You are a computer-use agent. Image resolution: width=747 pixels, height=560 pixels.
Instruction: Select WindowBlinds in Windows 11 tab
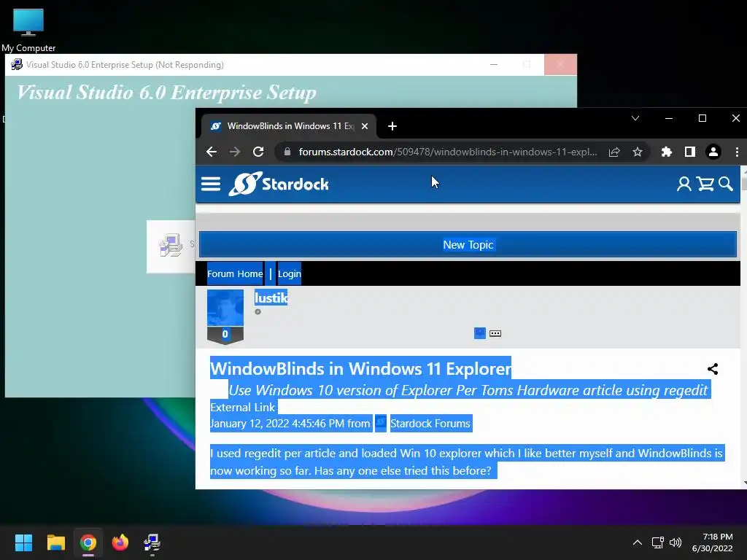(x=288, y=126)
